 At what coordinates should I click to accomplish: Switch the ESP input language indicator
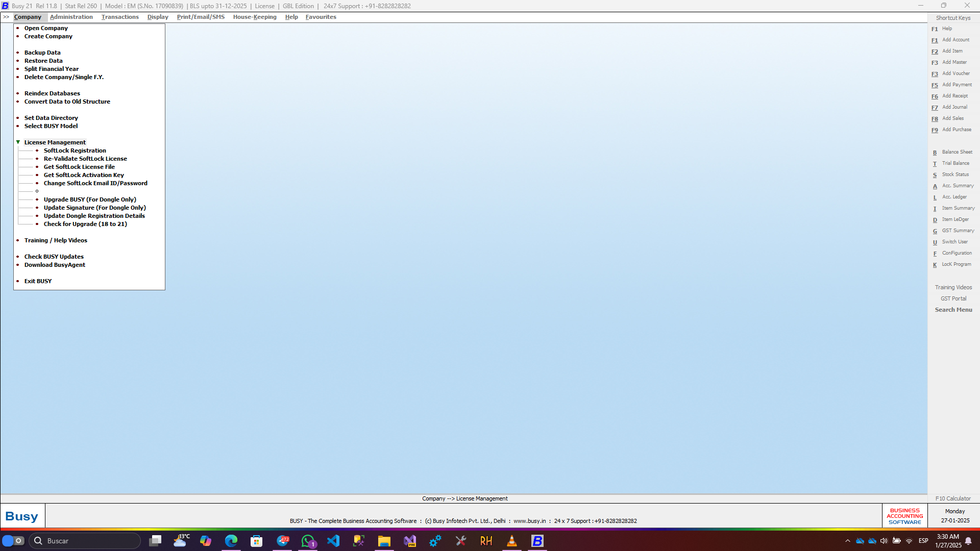click(x=923, y=541)
